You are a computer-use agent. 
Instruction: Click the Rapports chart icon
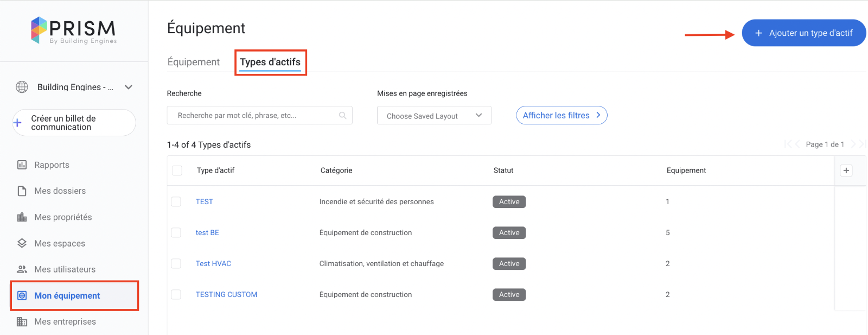tap(22, 165)
